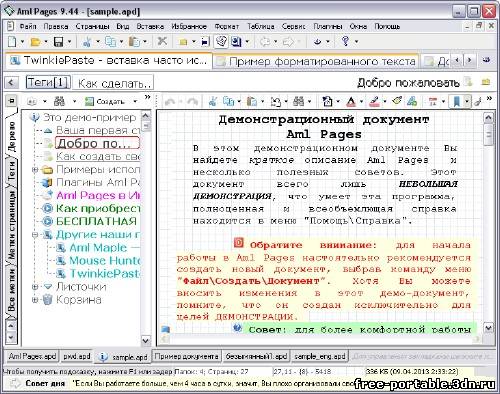
Task: Select the Mouse Hunter tree item
Action: (105, 261)
